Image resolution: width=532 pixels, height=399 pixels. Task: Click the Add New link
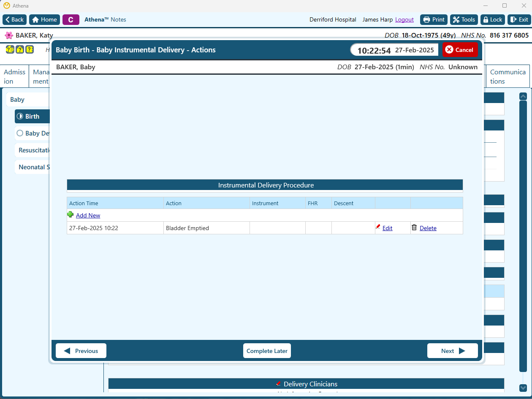(x=88, y=215)
